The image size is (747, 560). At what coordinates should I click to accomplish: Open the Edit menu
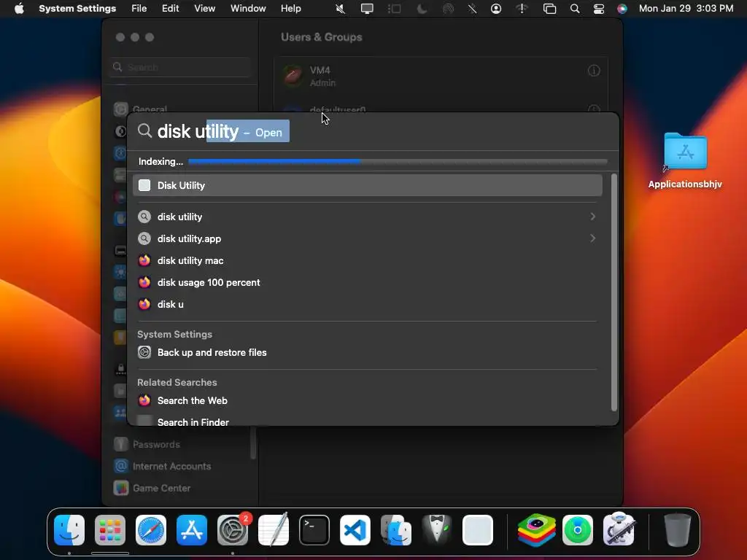(170, 9)
